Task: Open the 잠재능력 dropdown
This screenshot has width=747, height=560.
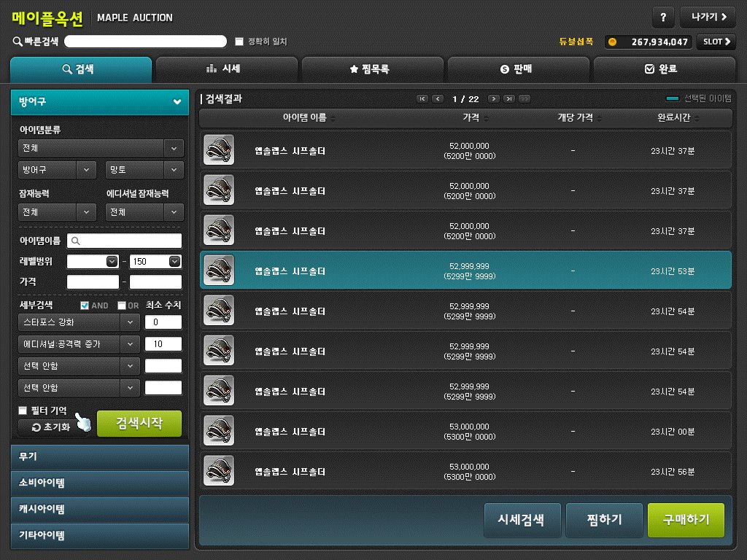Action: point(57,212)
